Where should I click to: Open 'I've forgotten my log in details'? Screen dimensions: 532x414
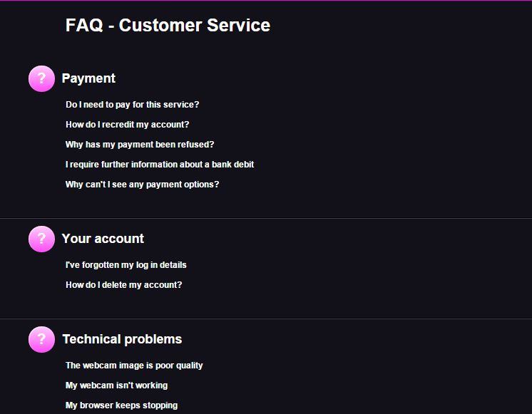[126, 265]
